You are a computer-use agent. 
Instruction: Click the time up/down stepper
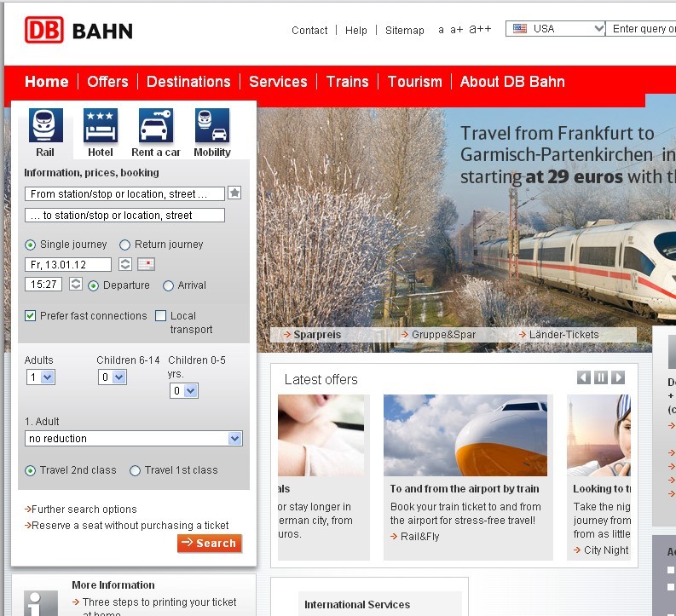pyautogui.click(x=76, y=284)
